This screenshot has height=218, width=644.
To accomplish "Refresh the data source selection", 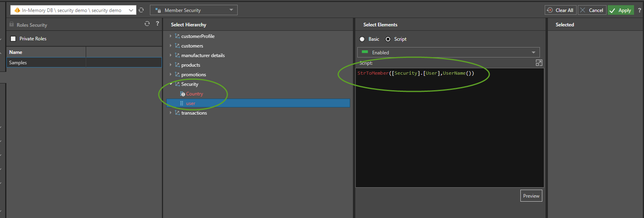I will coord(141,10).
